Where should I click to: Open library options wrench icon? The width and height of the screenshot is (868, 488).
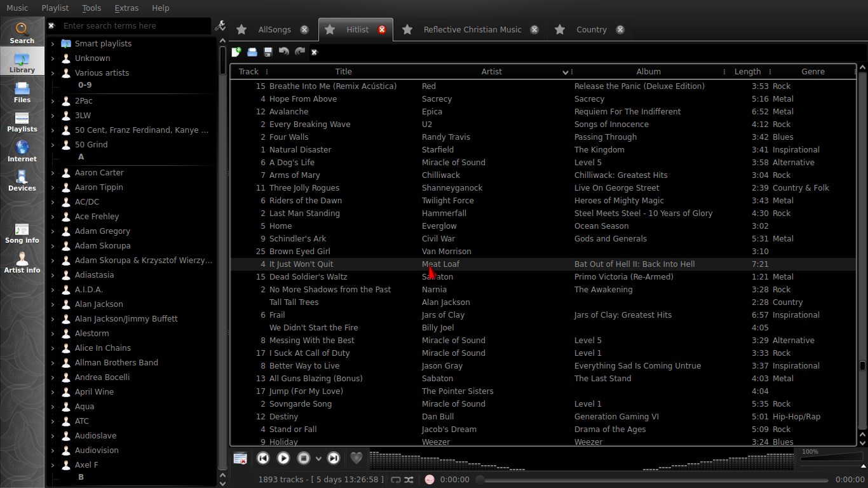220,26
